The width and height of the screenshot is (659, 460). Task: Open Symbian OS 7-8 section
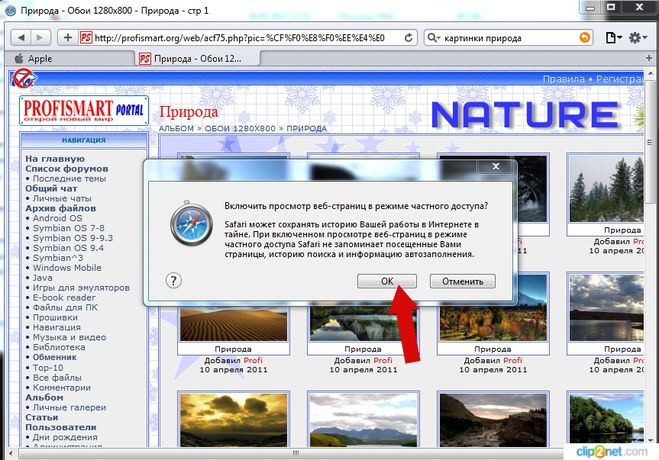click(69, 228)
